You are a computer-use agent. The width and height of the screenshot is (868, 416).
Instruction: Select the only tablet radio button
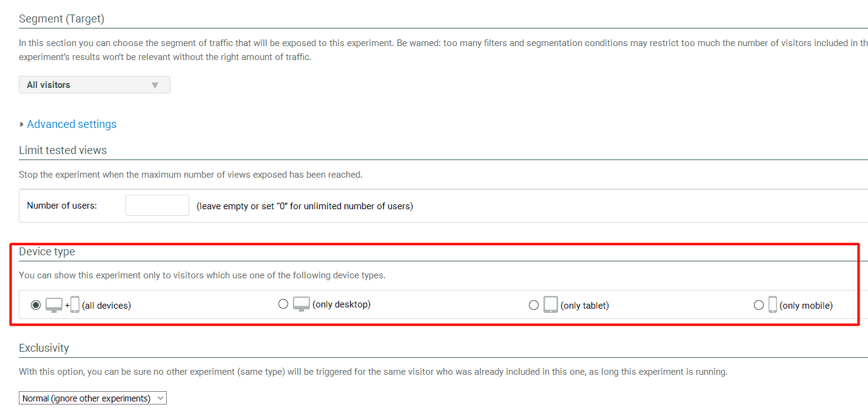click(x=534, y=304)
